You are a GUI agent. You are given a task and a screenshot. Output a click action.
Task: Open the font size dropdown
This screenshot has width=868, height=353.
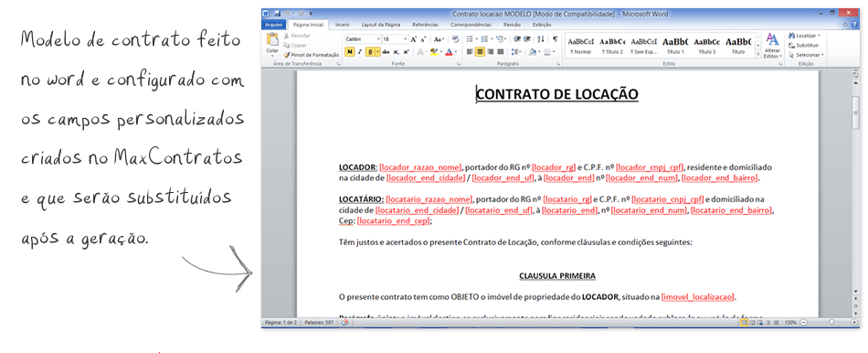click(x=395, y=39)
